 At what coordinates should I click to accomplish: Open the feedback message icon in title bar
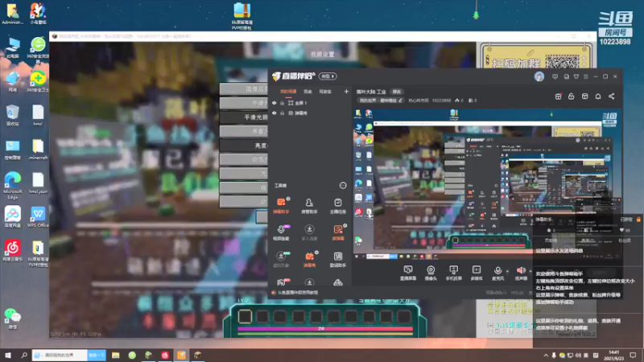(x=555, y=76)
